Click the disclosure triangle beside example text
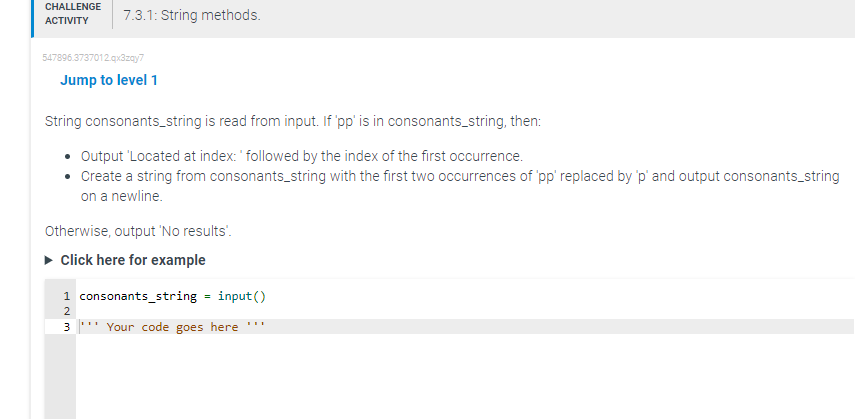Viewport: 855px width, 419px height. [x=49, y=260]
